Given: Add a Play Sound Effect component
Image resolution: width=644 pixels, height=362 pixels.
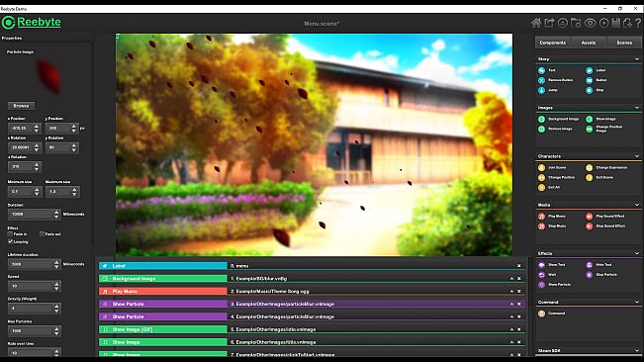Looking at the screenshot, I should click(605, 217).
